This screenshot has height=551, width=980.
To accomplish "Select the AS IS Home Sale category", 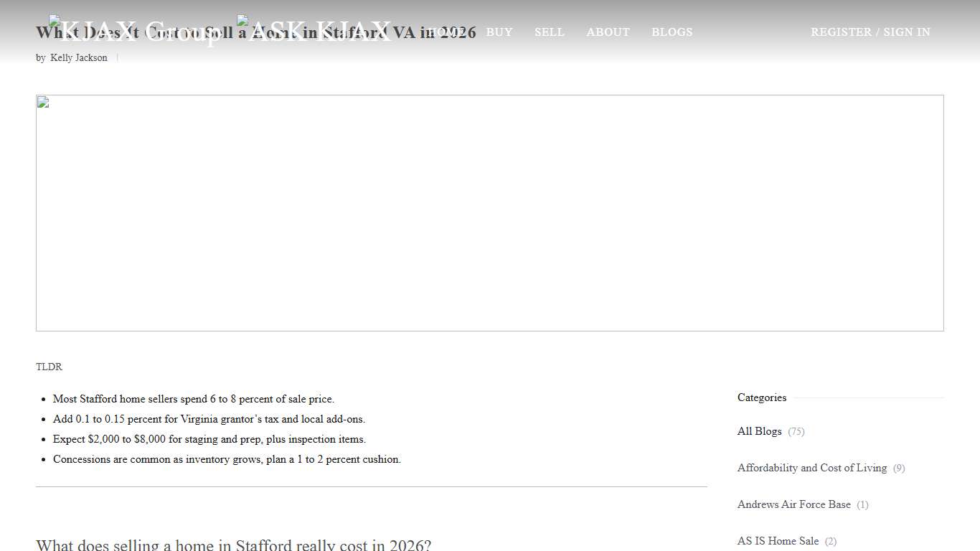I will pyautogui.click(x=778, y=541).
